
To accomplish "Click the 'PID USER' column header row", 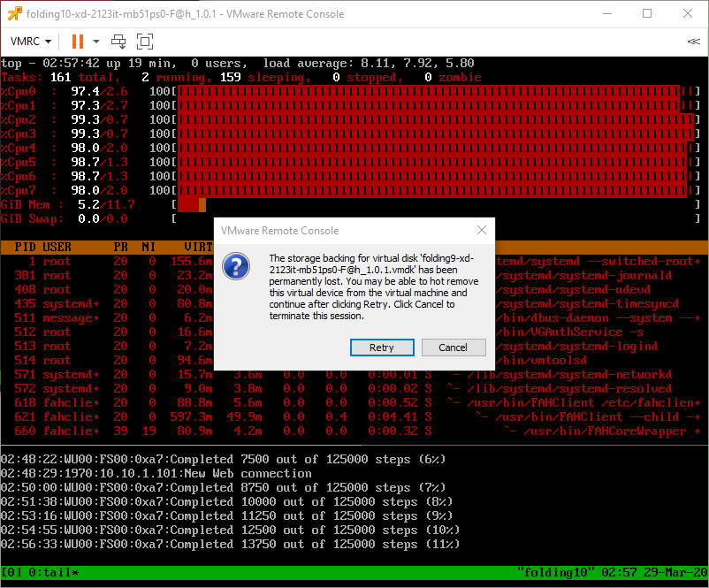I will [354, 247].
